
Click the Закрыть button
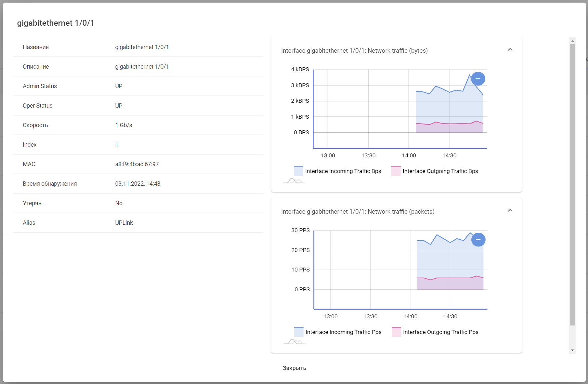(294, 368)
